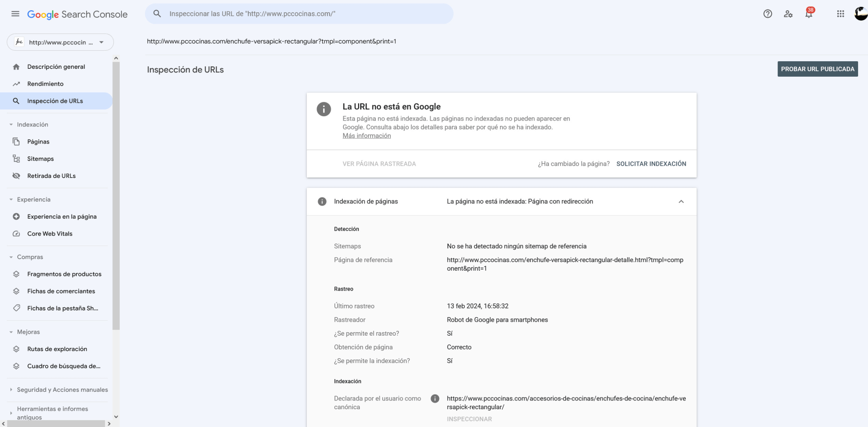Screen dimensions: 868x427
Task: Click the sidebar horizontal scrollbar left arrow
Action: pos(4,424)
